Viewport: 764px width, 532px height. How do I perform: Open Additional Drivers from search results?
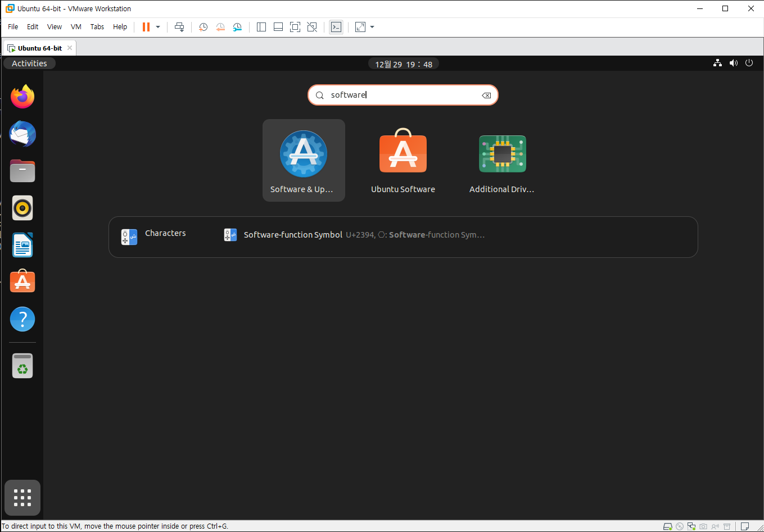tap(502, 160)
